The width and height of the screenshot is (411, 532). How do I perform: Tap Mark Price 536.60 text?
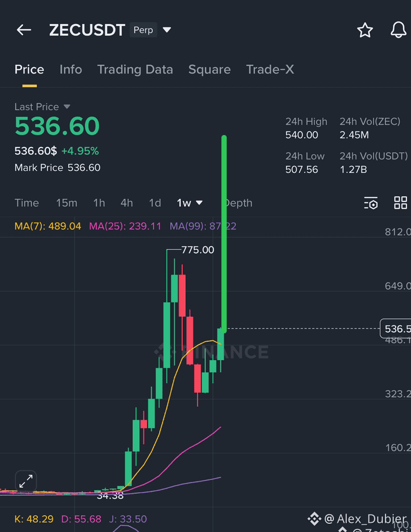point(57,168)
